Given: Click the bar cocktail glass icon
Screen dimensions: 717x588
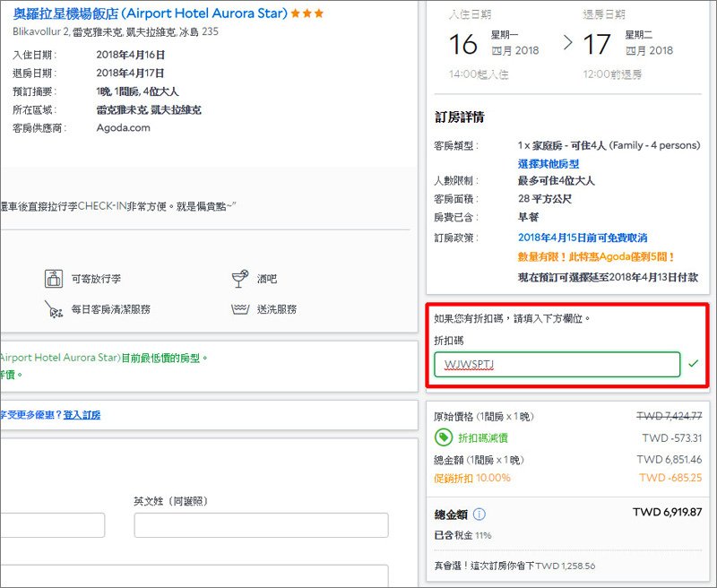Looking at the screenshot, I should (240, 279).
